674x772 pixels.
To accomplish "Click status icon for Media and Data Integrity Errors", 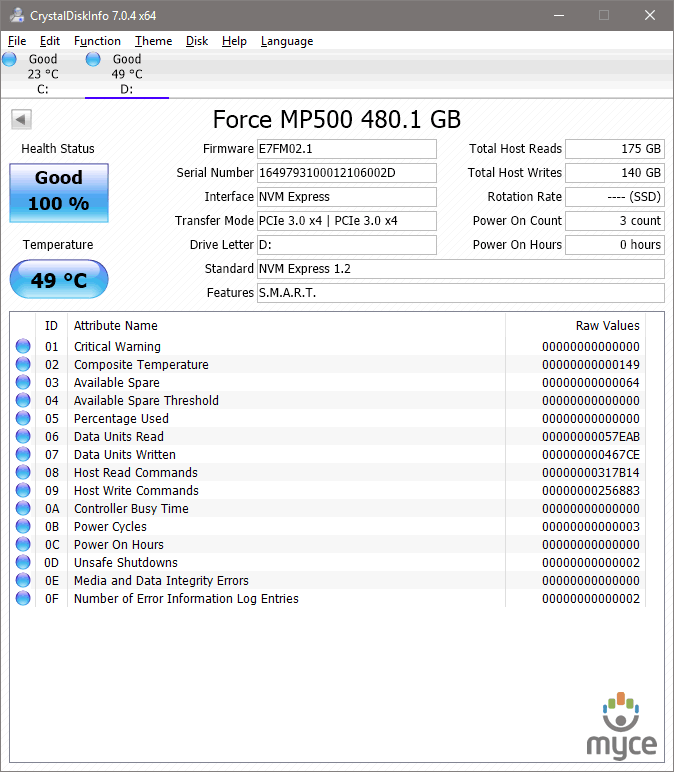I will click(23, 580).
